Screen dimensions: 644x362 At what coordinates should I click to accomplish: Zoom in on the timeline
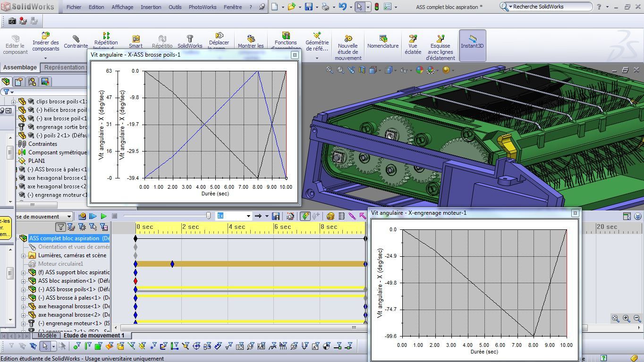[627, 319]
